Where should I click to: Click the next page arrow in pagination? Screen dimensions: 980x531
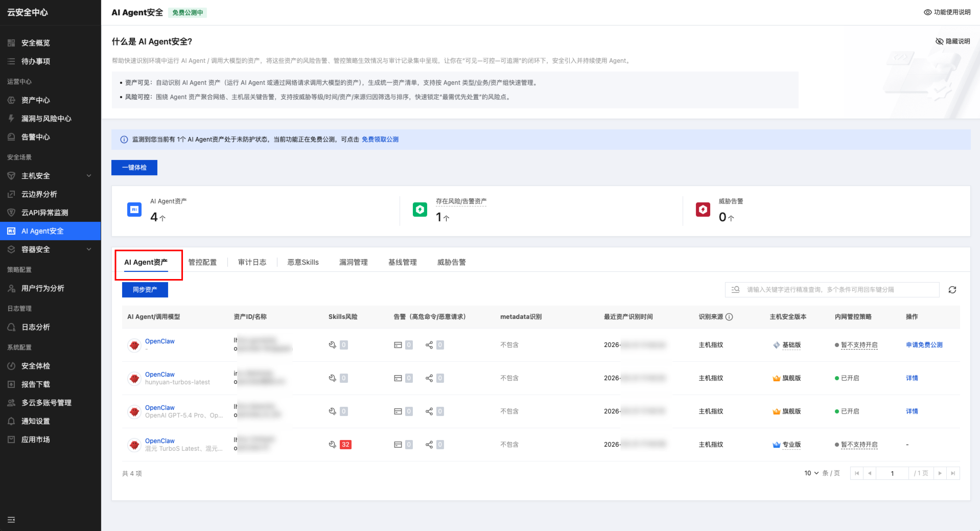point(940,473)
